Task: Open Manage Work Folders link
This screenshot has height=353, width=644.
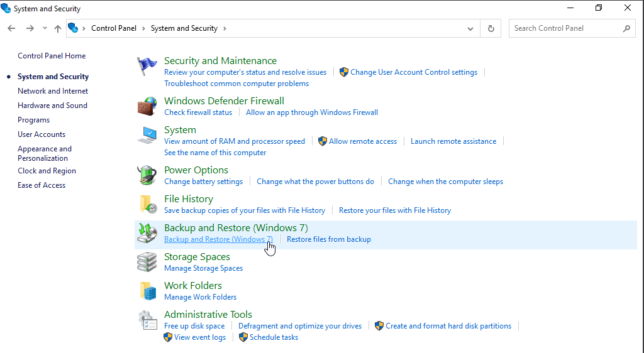Action: point(201,297)
